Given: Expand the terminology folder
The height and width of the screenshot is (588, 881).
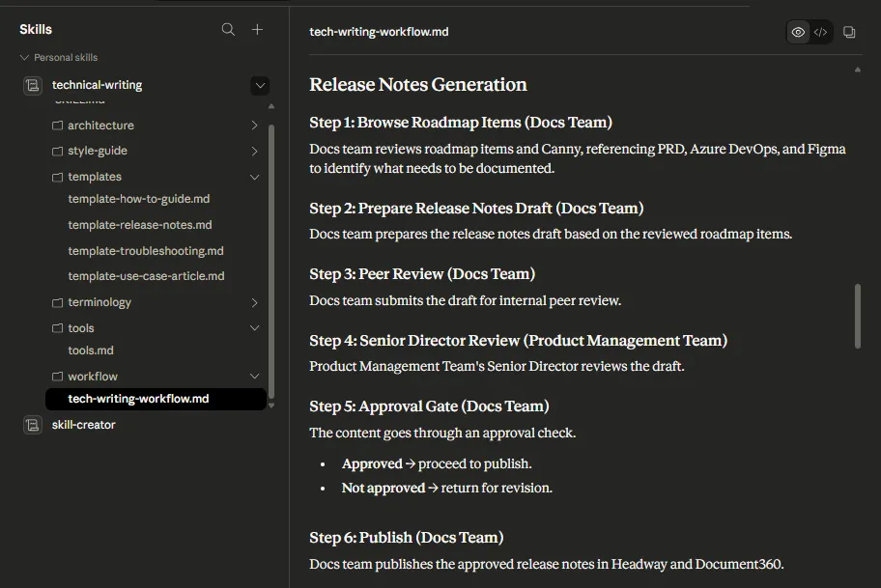Looking at the screenshot, I should click(x=254, y=301).
